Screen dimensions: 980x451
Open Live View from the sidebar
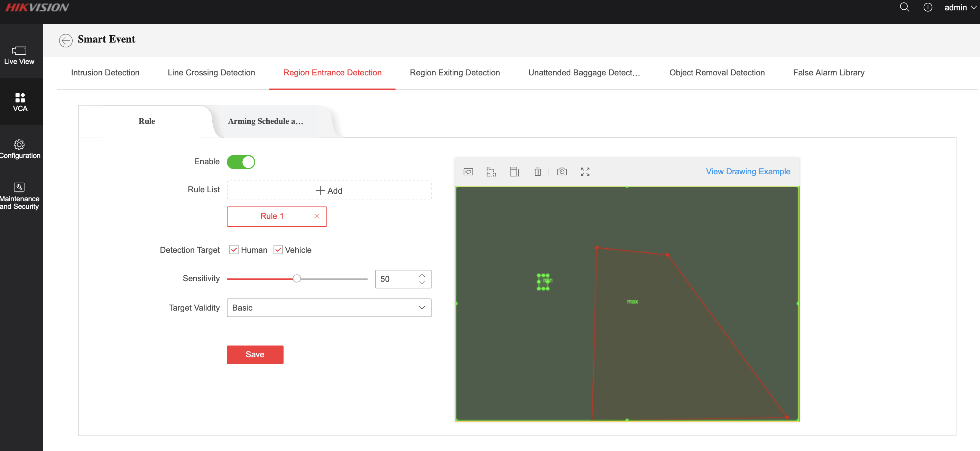pos(19,55)
